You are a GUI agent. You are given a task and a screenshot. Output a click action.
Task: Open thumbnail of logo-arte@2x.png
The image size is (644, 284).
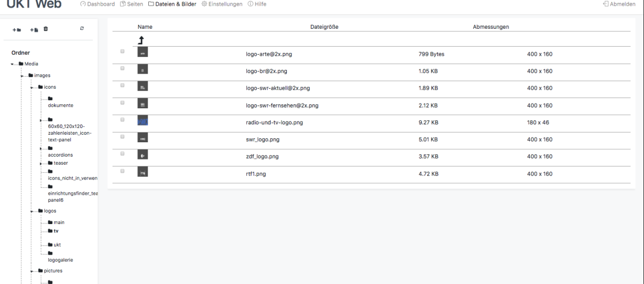143,52
